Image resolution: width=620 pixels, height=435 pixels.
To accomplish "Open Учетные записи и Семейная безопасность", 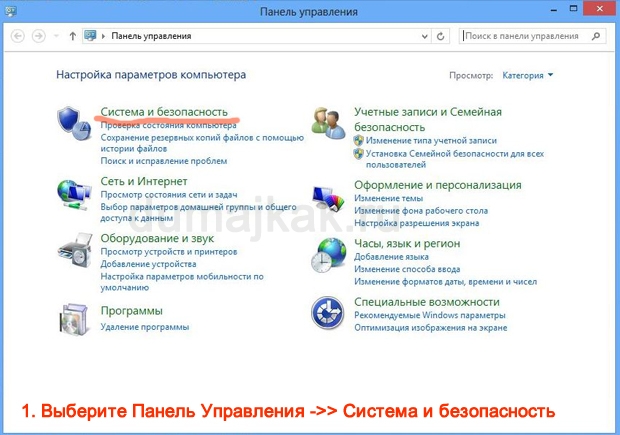I will (x=428, y=119).
